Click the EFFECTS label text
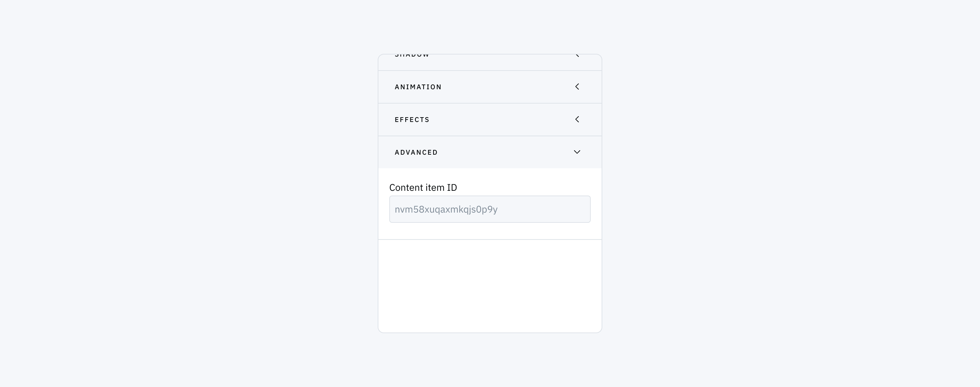Viewport: 980px width, 387px height. pos(412,120)
